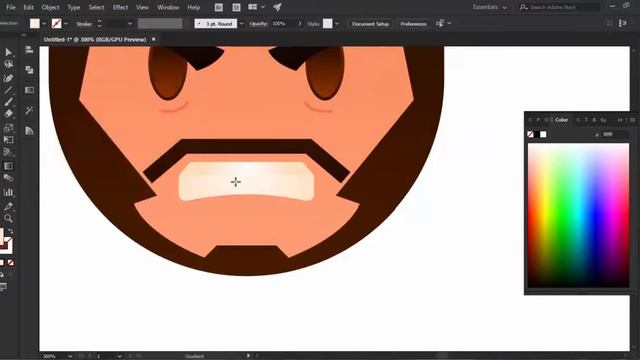
Task: Open the zoom level dropdown in status bar
Action: (x=70, y=356)
